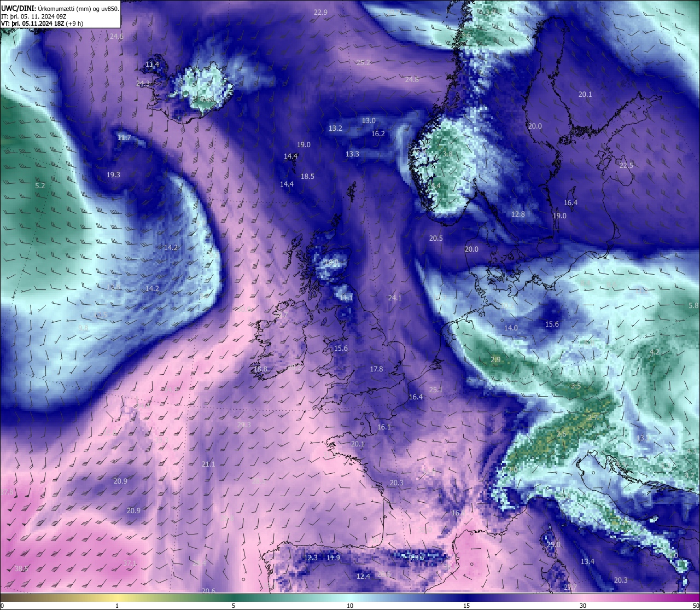Screen dimensions: 700x610
Task: Click the value 25.2 over the Norwegian Sea
Action: click(363, 62)
